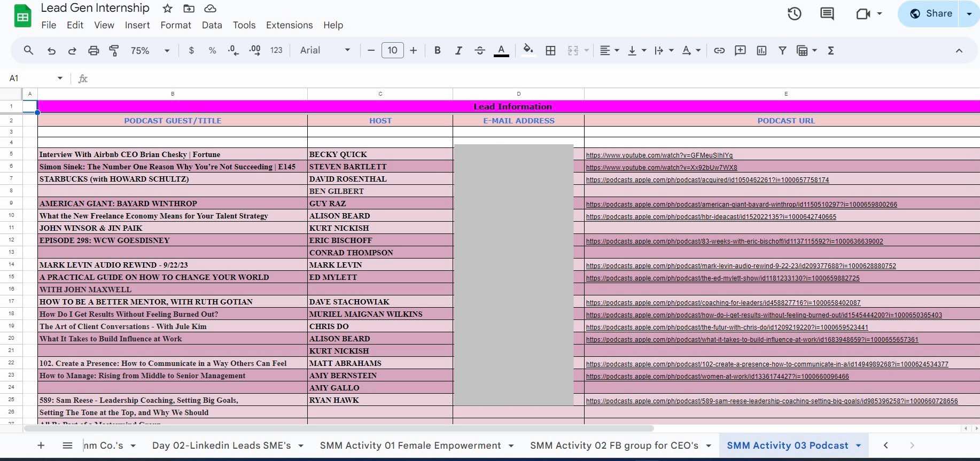Hide the toolbar menus with chevron
The width and height of the screenshot is (980, 461).
click(959, 51)
